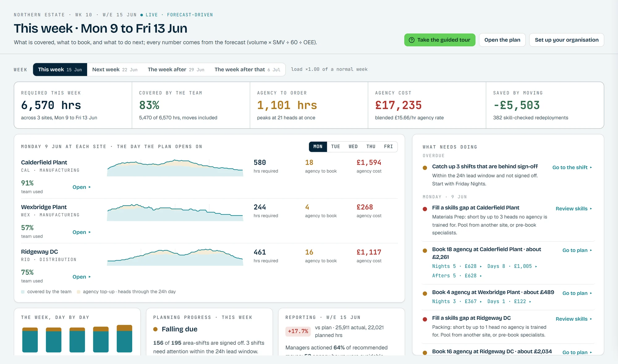Click the 6,570 hrs required value
618x364 pixels.
[x=51, y=105]
